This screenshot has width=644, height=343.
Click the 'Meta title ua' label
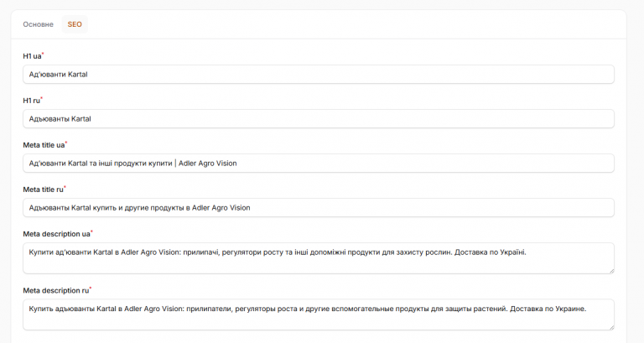44,145
